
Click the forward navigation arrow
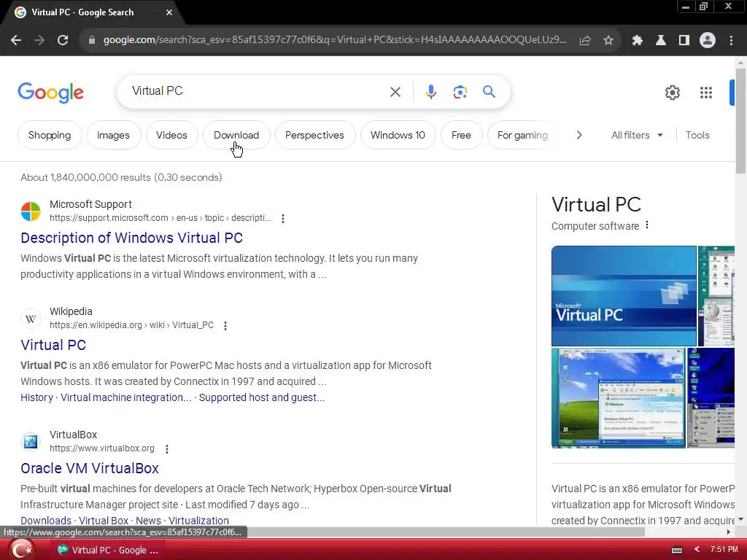[39, 41]
